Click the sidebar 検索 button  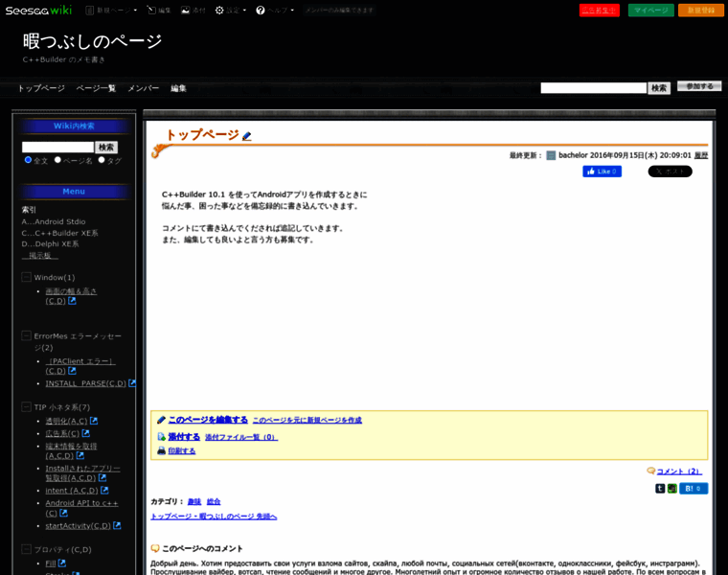(x=106, y=148)
